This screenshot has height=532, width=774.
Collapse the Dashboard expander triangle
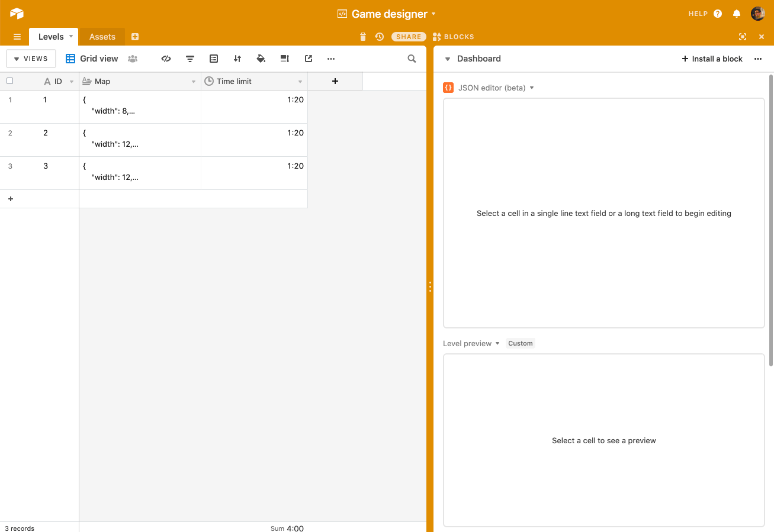click(448, 59)
